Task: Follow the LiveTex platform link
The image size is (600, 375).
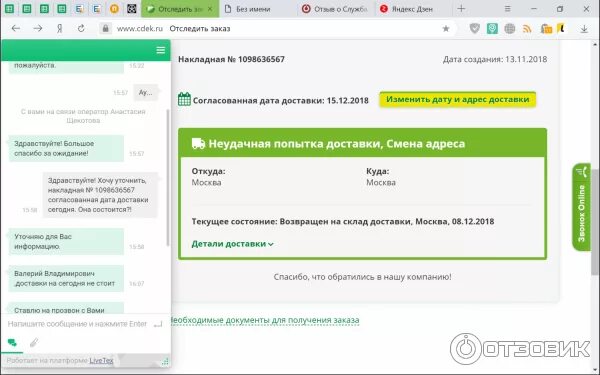Action: (101, 360)
